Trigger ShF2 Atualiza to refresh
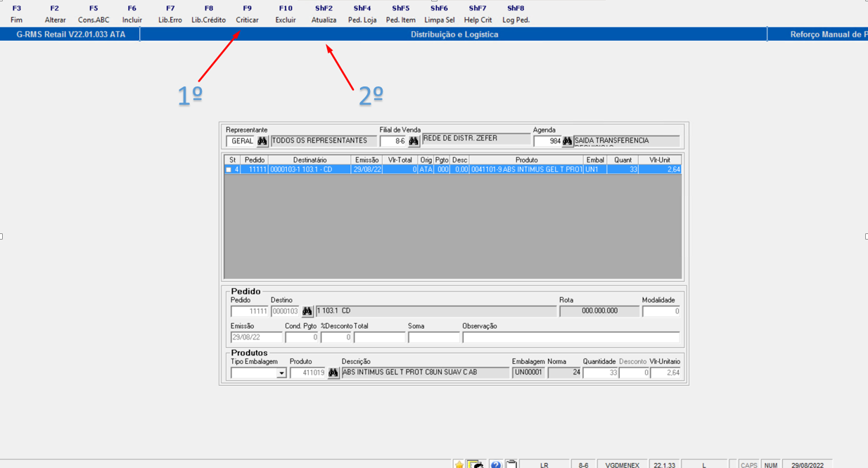The height and width of the screenshot is (468, 868). click(324, 14)
